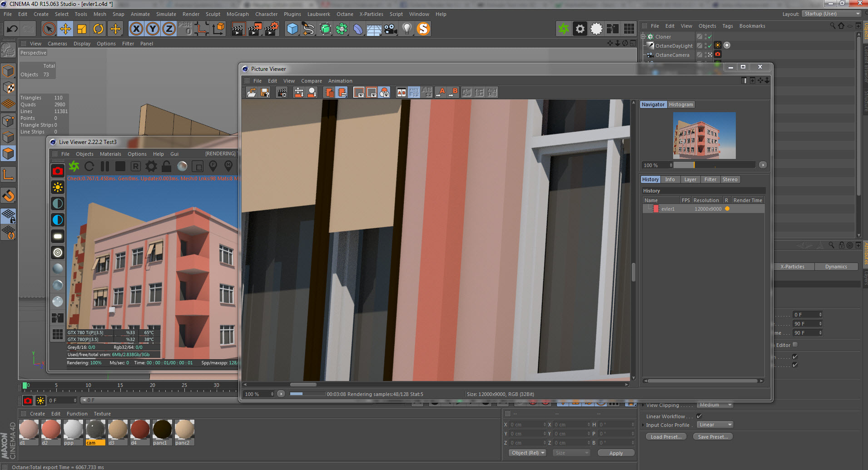
Task: Select the Rotate tool in main toolbar
Action: pos(98,29)
